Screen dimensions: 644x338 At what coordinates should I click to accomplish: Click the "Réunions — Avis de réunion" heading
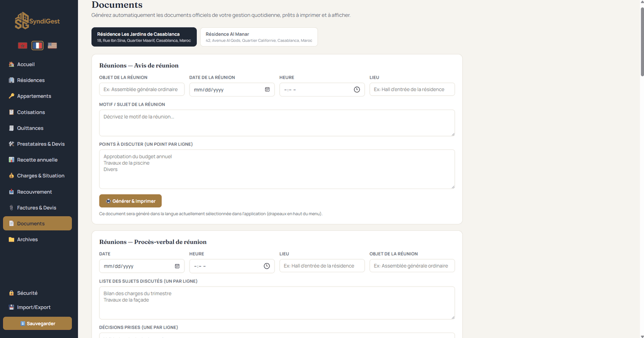pyautogui.click(x=139, y=65)
